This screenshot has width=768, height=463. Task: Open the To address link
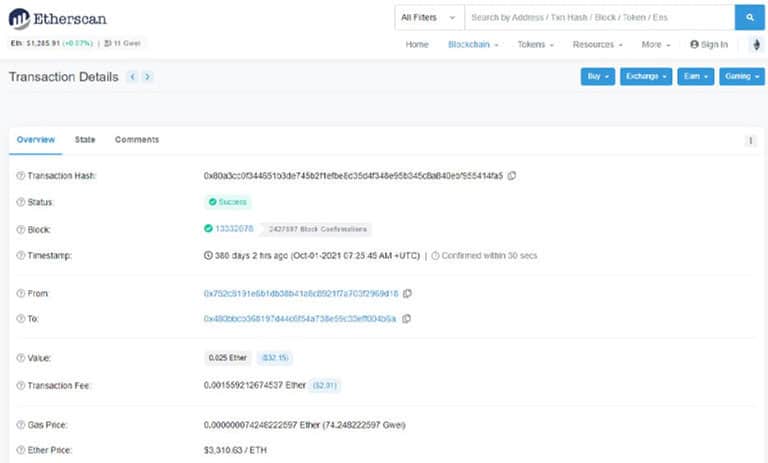click(300, 318)
